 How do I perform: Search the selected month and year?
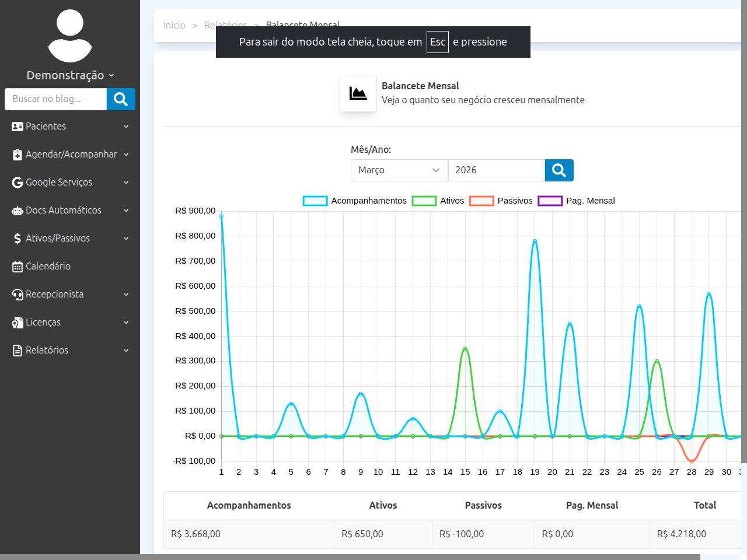coord(558,170)
